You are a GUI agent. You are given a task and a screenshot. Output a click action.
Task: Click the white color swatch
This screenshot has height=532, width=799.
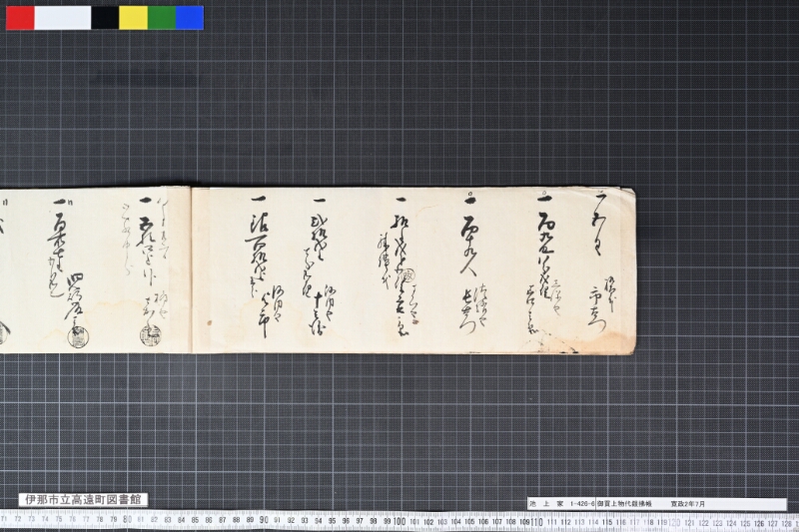click(x=63, y=18)
